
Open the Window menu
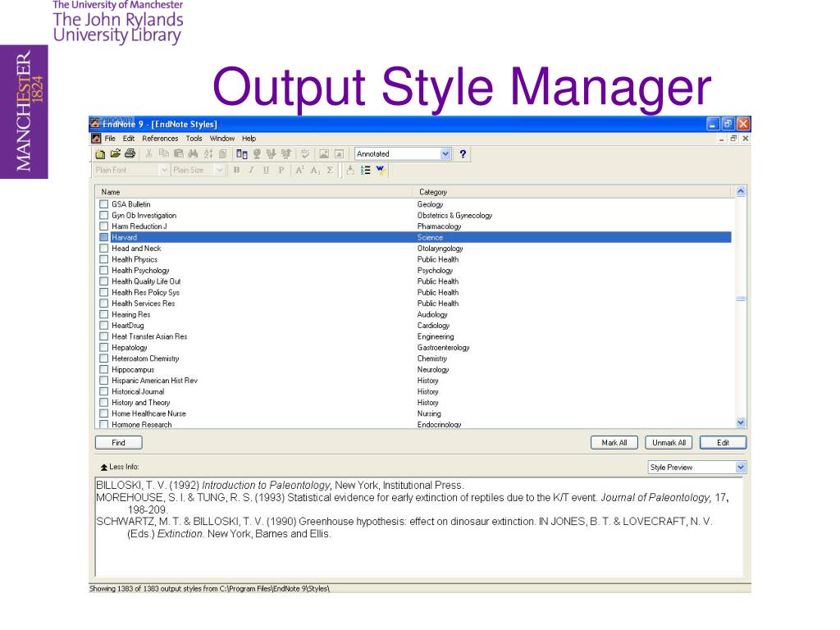click(x=221, y=139)
